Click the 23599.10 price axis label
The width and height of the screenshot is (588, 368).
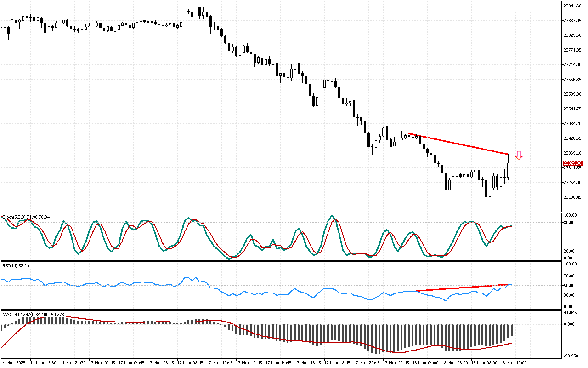point(572,94)
